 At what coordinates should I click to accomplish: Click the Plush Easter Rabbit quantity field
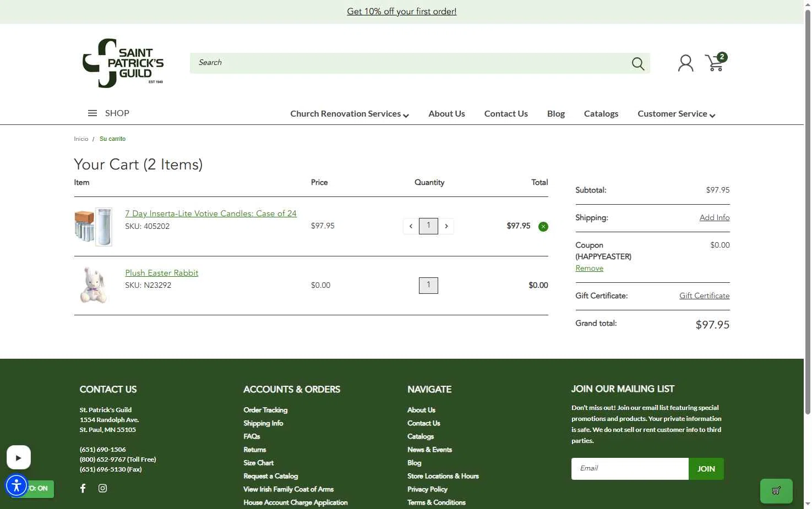(428, 286)
